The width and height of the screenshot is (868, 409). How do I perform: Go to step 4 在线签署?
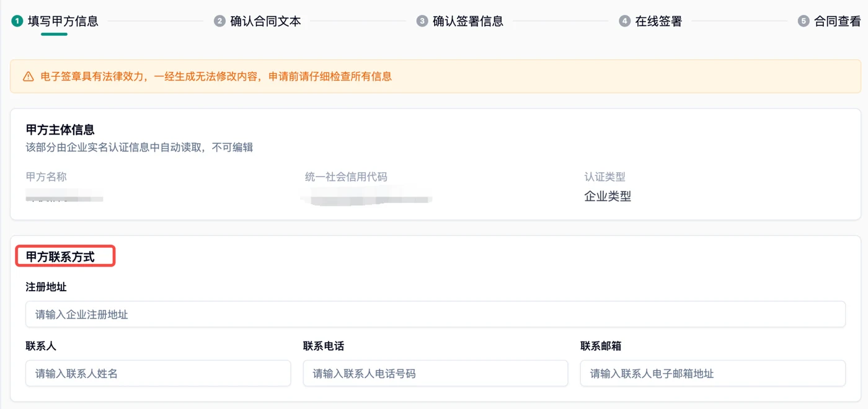(x=650, y=21)
